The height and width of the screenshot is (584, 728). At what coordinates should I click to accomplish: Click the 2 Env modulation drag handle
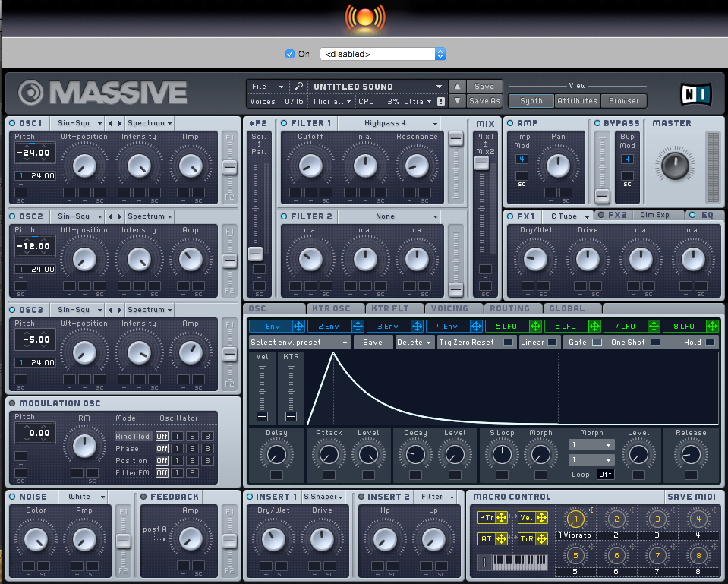[x=358, y=326]
